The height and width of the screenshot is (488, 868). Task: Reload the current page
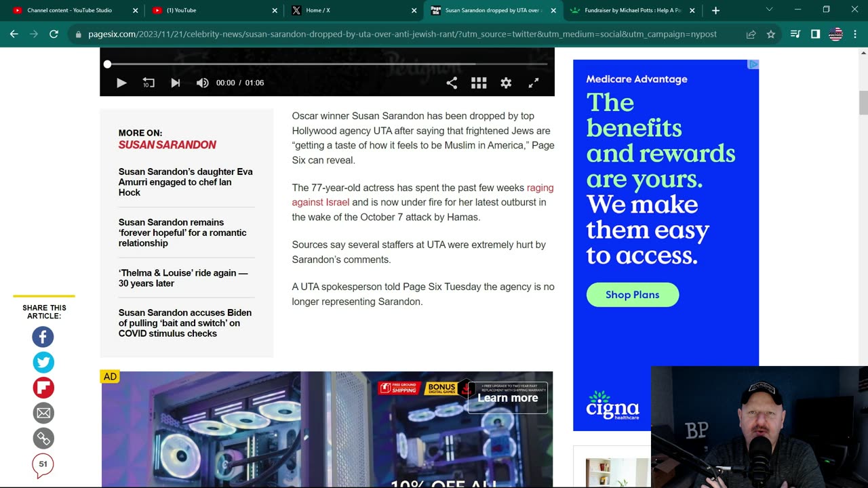[54, 34]
